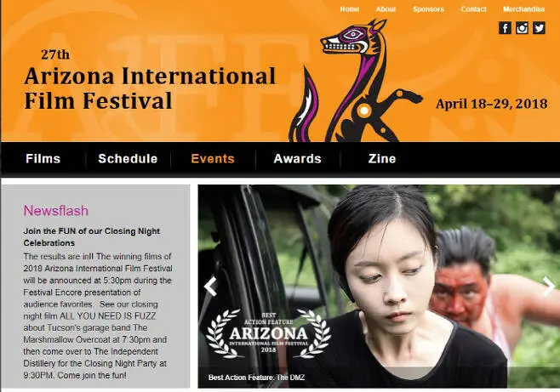Click the Closing Night Celebrations headline
The image size is (560, 392).
click(x=92, y=237)
